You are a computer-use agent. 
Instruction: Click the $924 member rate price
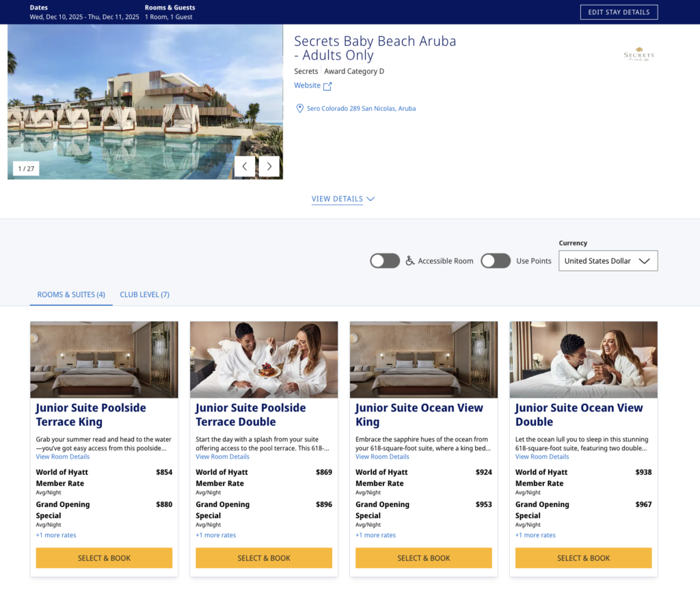[483, 472]
